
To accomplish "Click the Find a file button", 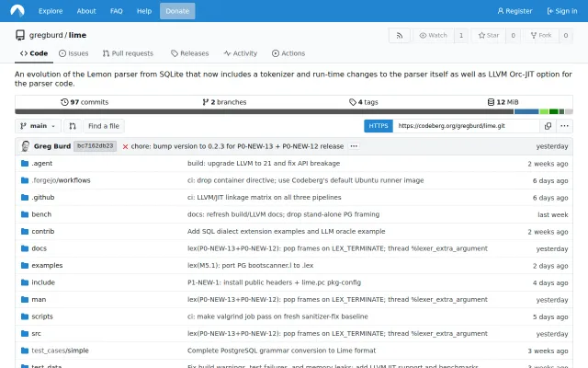I will click(104, 126).
